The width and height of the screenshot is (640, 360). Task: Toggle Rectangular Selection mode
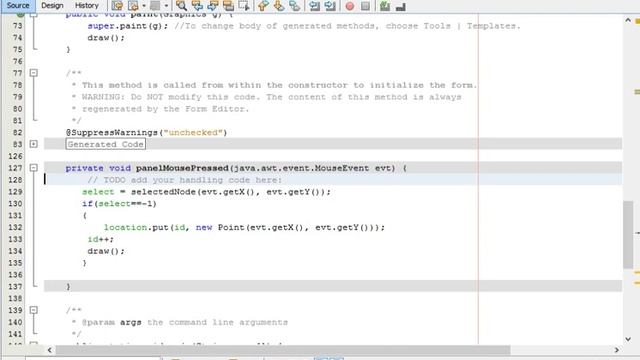(244, 6)
